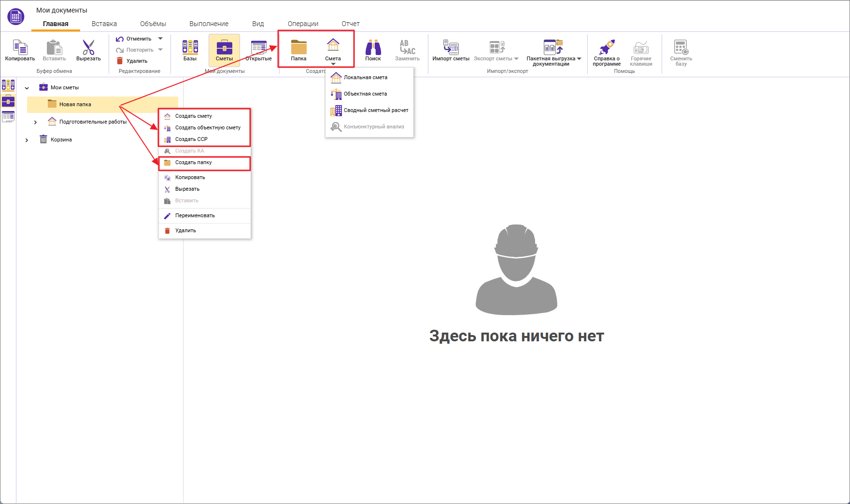The image size is (850, 504).
Task: Open Справка о программе
Action: tap(607, 51)
